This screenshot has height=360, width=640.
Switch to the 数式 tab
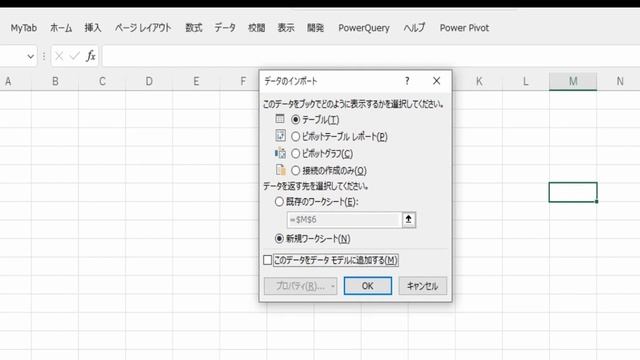click(193, 28)
